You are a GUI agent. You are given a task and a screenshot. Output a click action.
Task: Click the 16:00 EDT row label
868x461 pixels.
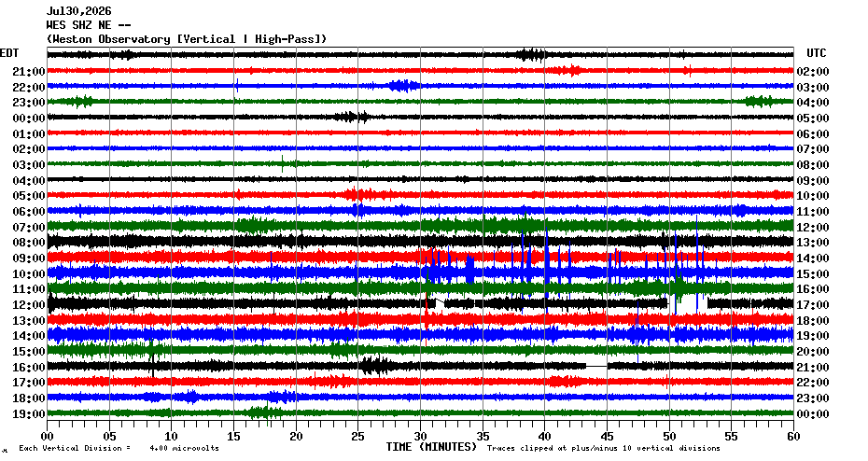coord(29,368)
